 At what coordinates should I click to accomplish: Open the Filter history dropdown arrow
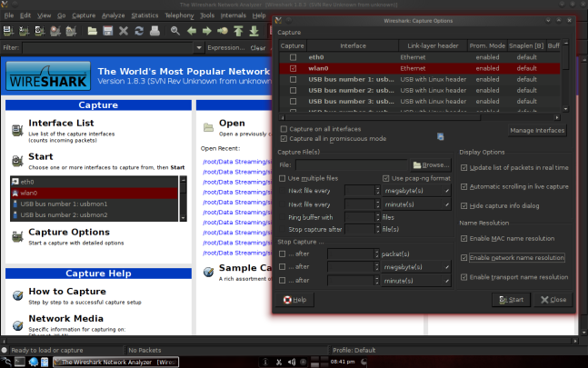pos(199,47)
